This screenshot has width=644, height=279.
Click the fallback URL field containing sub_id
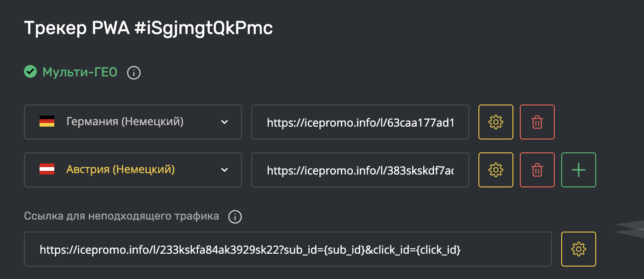288,249
